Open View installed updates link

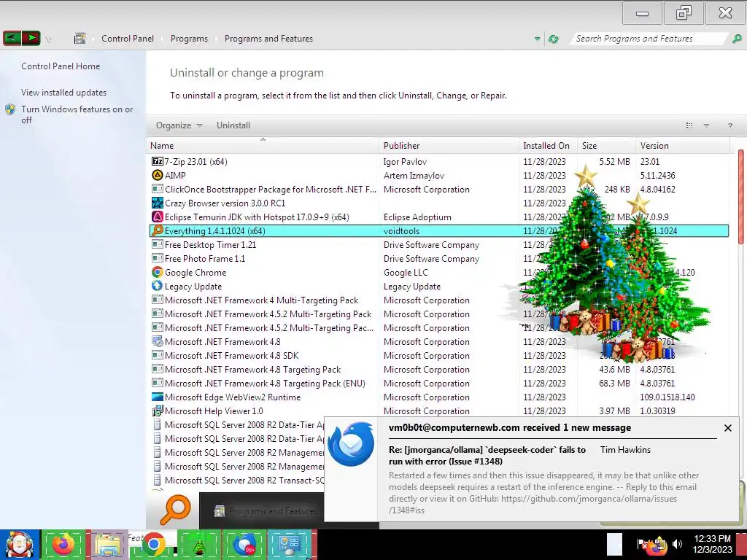point(64,93)
